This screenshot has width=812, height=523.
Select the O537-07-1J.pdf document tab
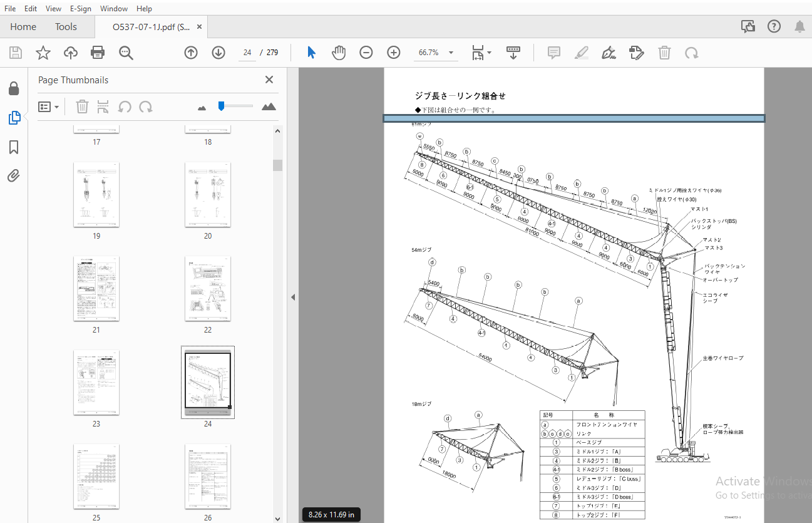click(151, 27)
